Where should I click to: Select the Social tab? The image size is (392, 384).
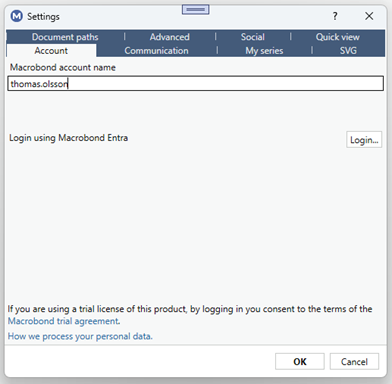coord(253,37)
